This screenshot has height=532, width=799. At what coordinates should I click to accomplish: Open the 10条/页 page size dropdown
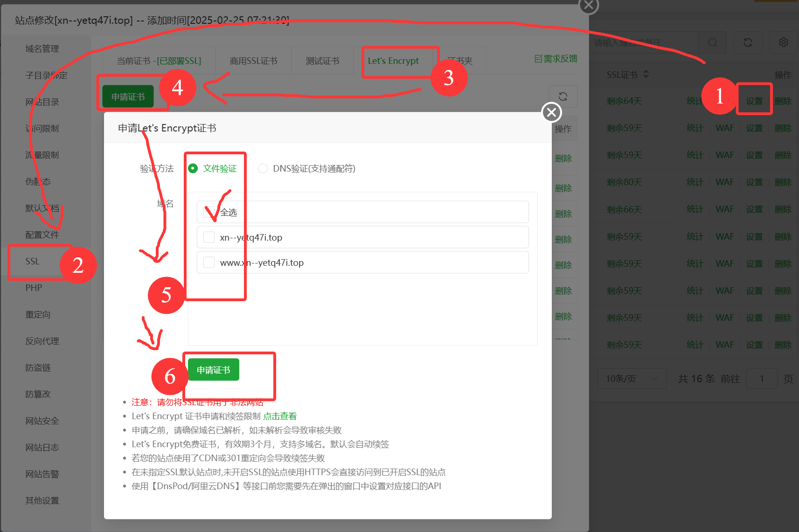point(632,379)
